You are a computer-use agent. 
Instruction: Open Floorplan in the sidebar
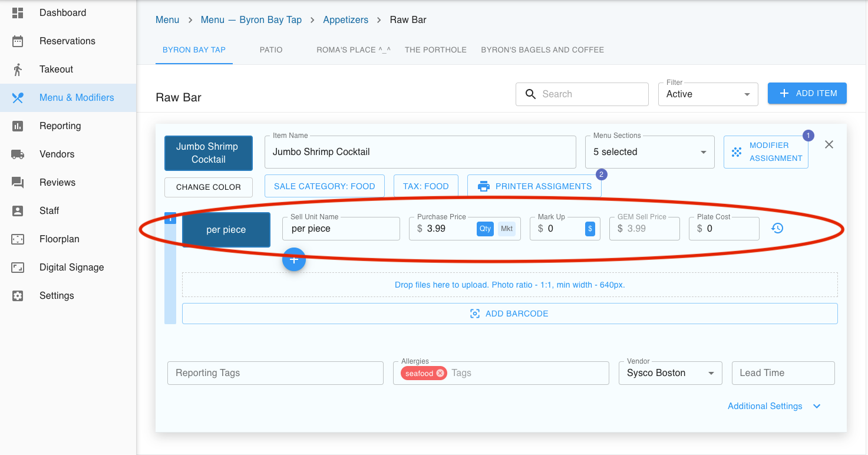coord(59,239)
